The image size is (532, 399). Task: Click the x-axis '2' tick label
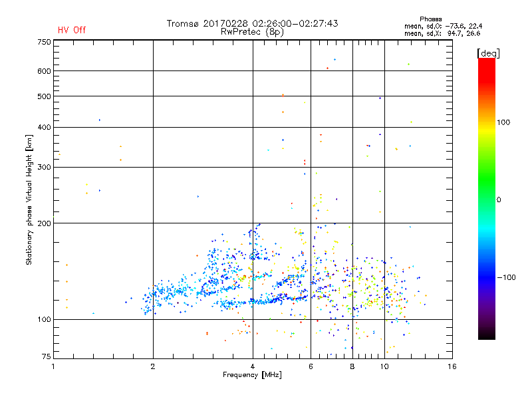coord(153,366)
